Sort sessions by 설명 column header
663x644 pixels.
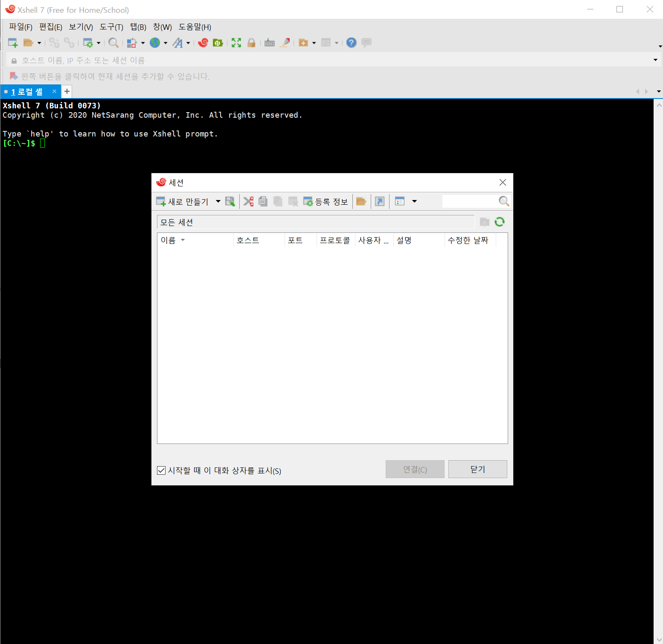pos(419,240)
